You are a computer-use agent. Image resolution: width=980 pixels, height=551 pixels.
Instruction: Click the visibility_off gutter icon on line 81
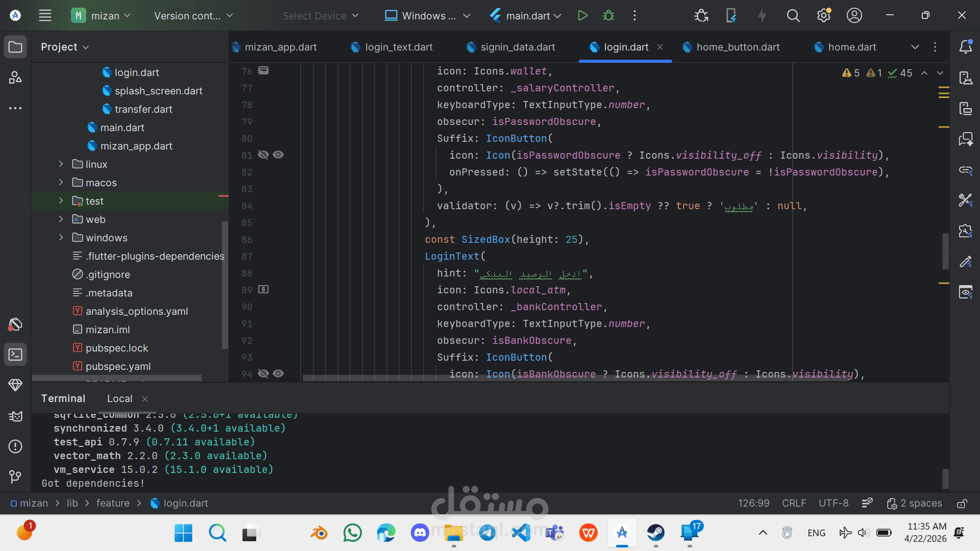click(263, 155)
